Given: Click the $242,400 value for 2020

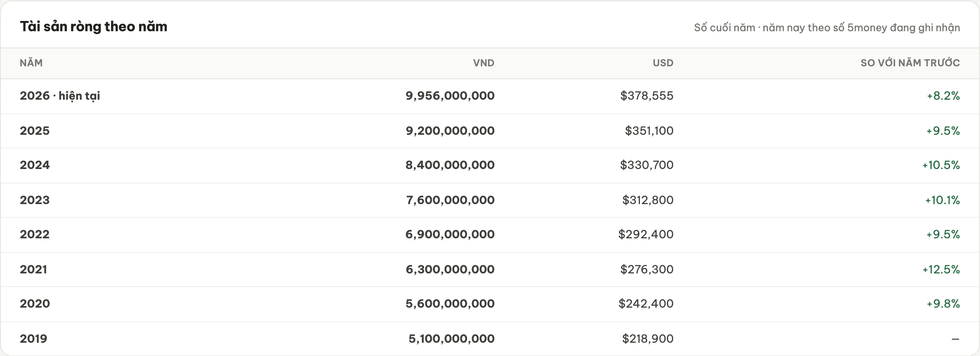Looking at the screenshot, I should (646, 304).
